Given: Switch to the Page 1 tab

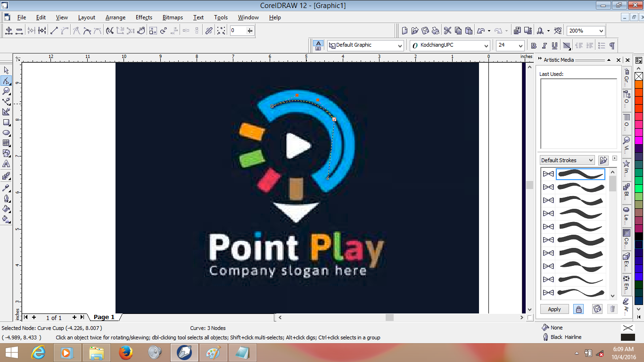Looking at the screenshot, I should [x=104, y=317].
